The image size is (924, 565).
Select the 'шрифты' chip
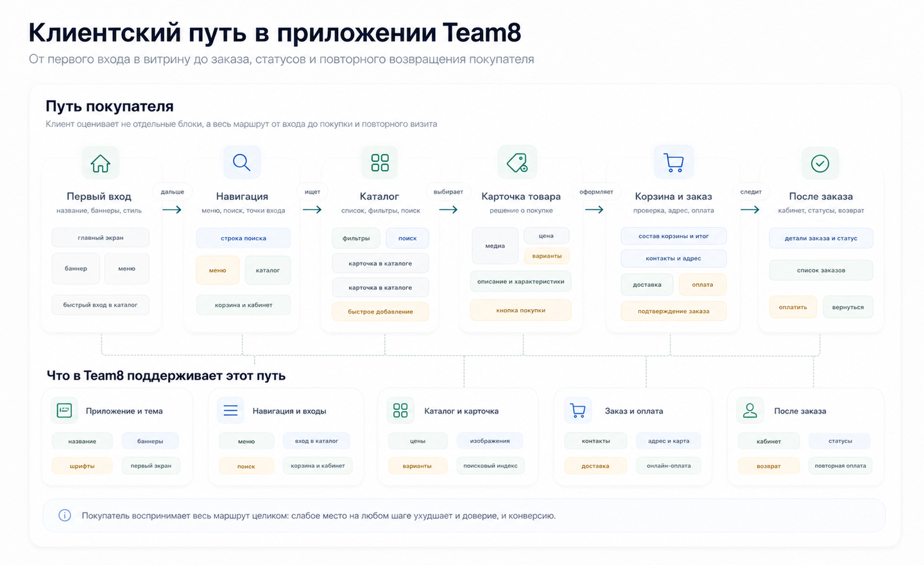82,466
